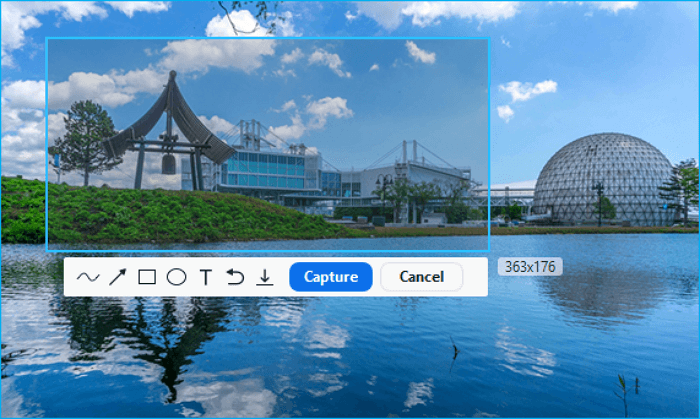Click the bottom-left corner of selection box
Screen dimensions: 700x419
[47, 249]
